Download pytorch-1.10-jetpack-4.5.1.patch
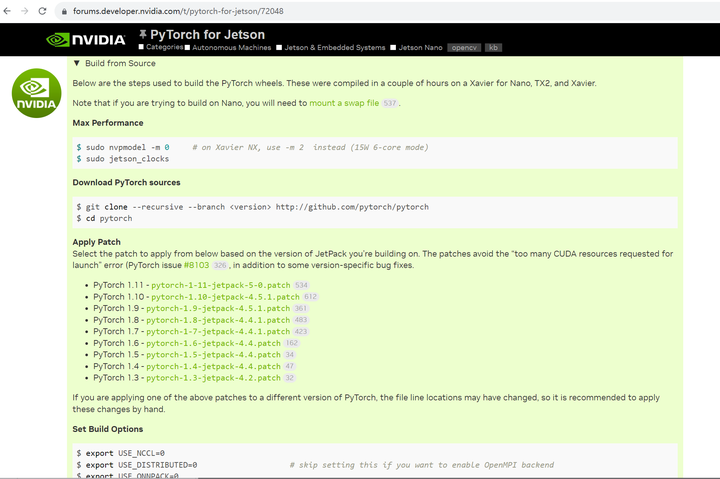Viewport: 720px width, 479px height. pyautogui.click(x=225, y=297)
